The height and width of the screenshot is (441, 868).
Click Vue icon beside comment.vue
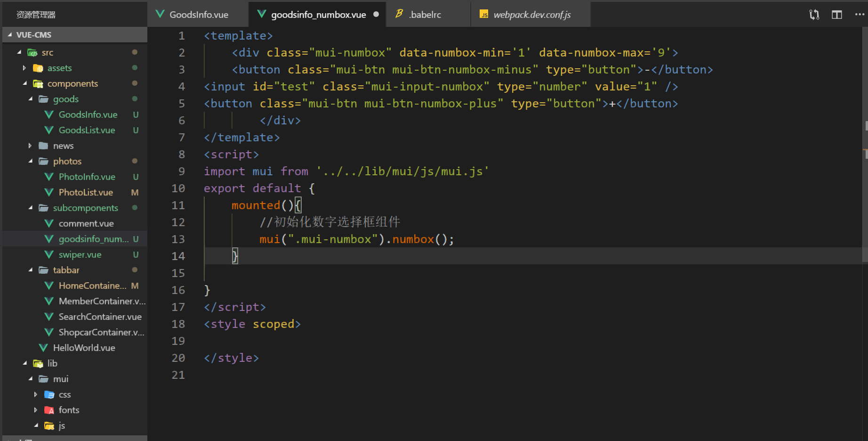(49, 223)
